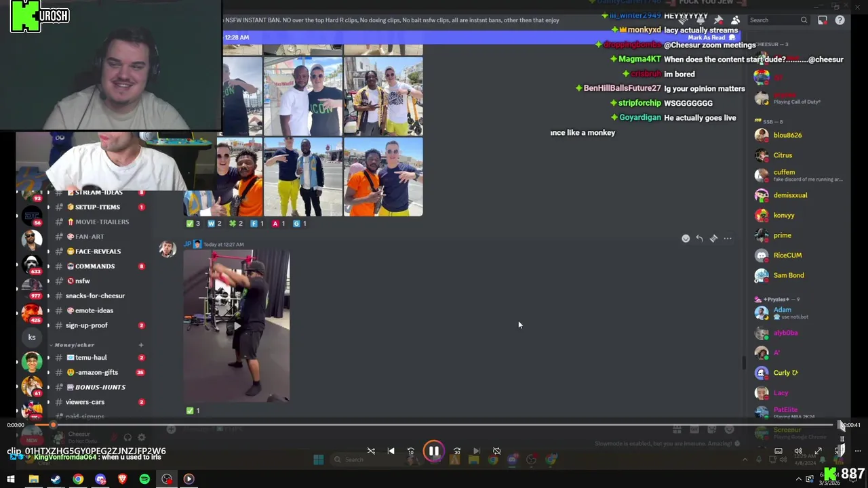Open File Explorer from the taskbar
The height and width of the screenshot is (488, 868).
pyautogui.click(x=33, y=479)
